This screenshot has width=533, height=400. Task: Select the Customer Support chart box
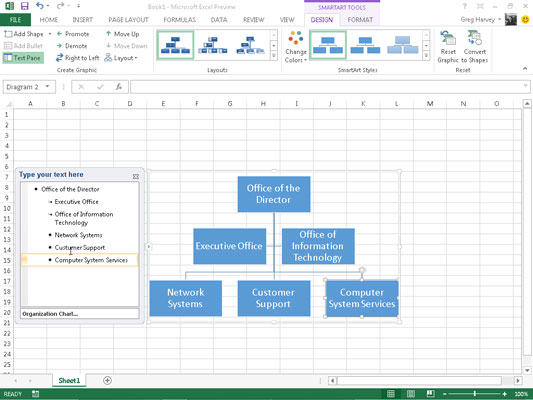[x=274, y=298]
